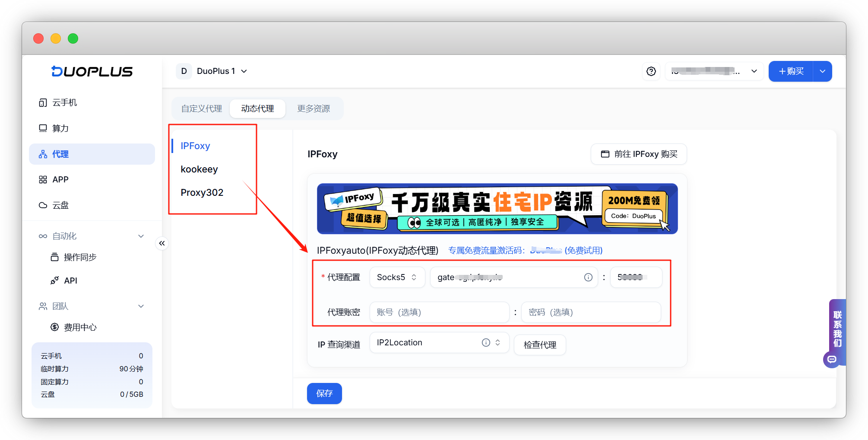Open the DuoPlus 1 workspace dropdown
This screenshot has width=868, height=440.
pyautogui.click(x=222, y=71)
